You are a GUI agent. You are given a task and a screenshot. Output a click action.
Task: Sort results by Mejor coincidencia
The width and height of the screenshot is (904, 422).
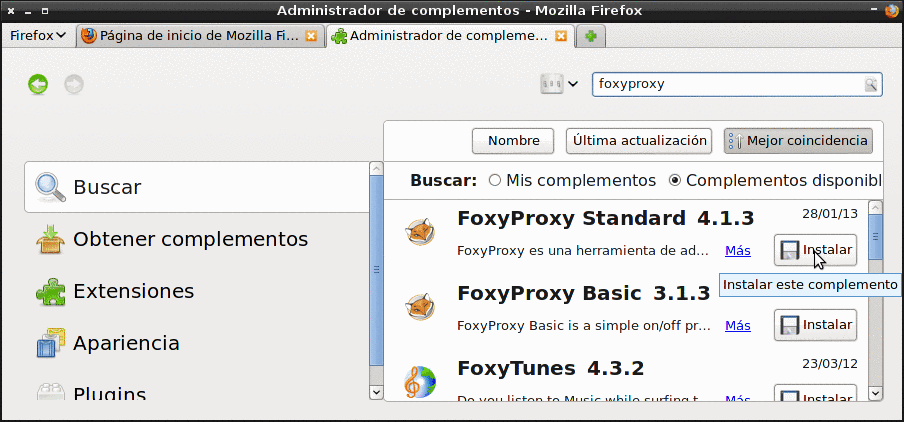(x=798, y=141)
